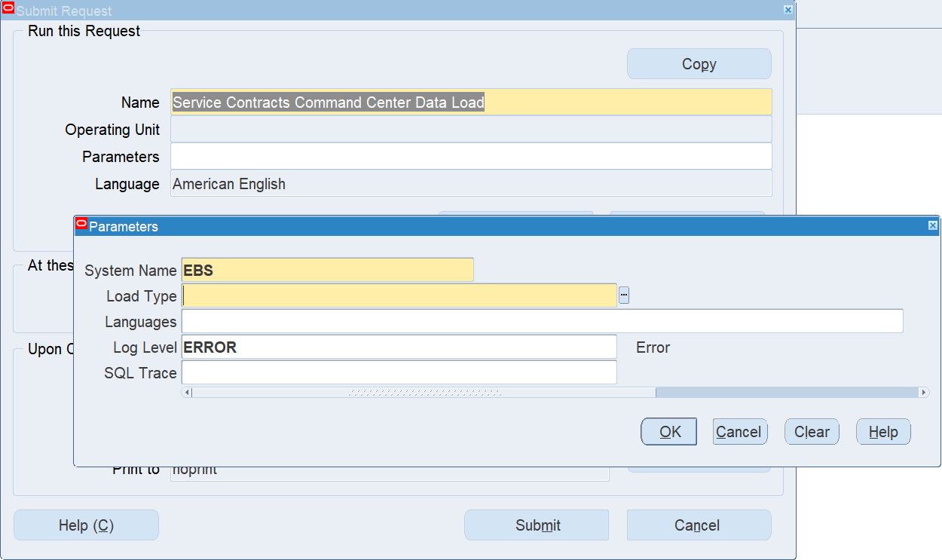Click the Oracle icon in Parameters title bar
Image resolution: width=942 pixels, height=560 pixels.
pyautogui.click(x=81, y=225)
